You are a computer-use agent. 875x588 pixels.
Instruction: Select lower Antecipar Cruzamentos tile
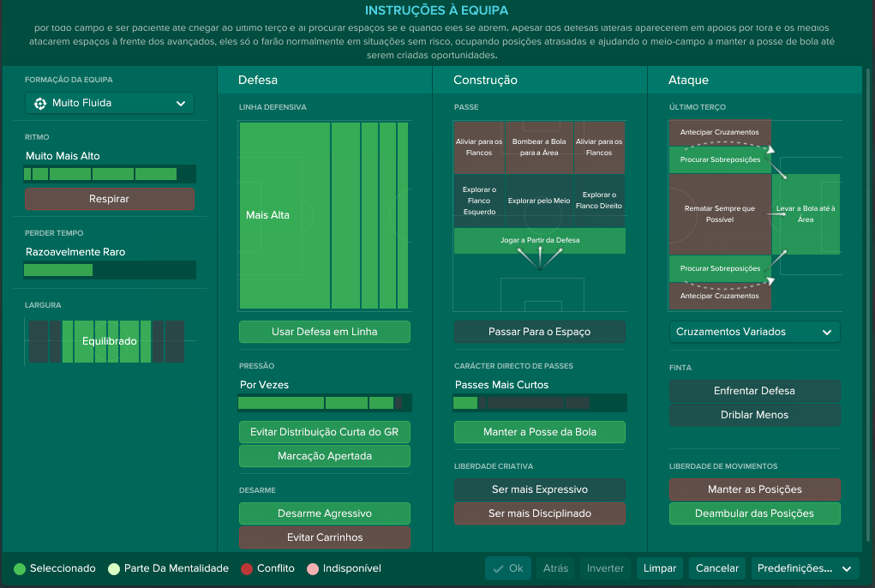(x=720, y=297)
